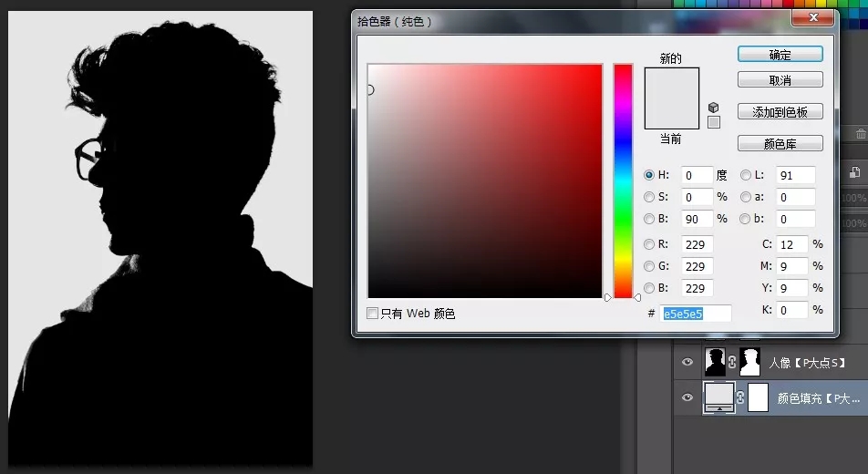Close the 拾色器 dialog
This screenshot has width=868, height=474.
tap(812, 17)
